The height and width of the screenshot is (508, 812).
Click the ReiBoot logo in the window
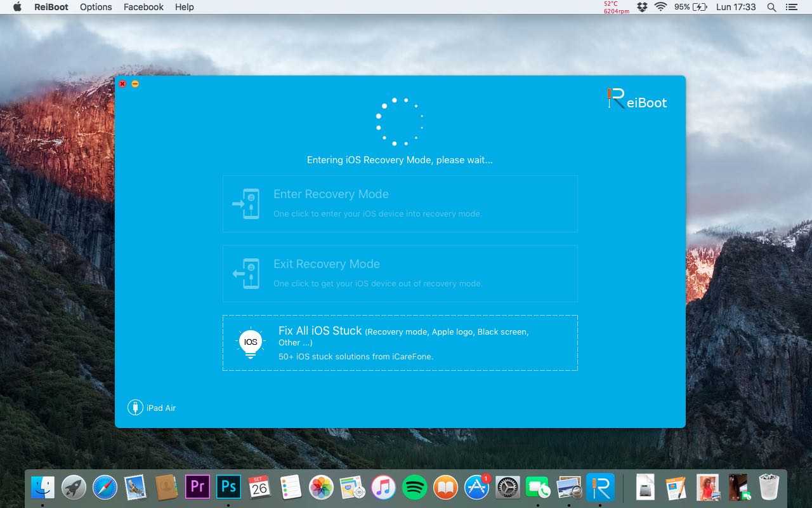pos(636,98)
